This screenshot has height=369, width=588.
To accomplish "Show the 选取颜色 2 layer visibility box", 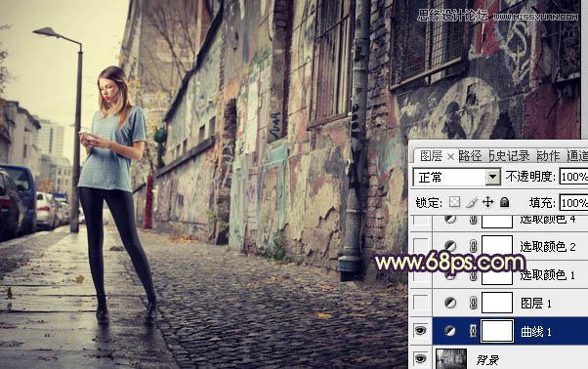I will click(420, 246).
